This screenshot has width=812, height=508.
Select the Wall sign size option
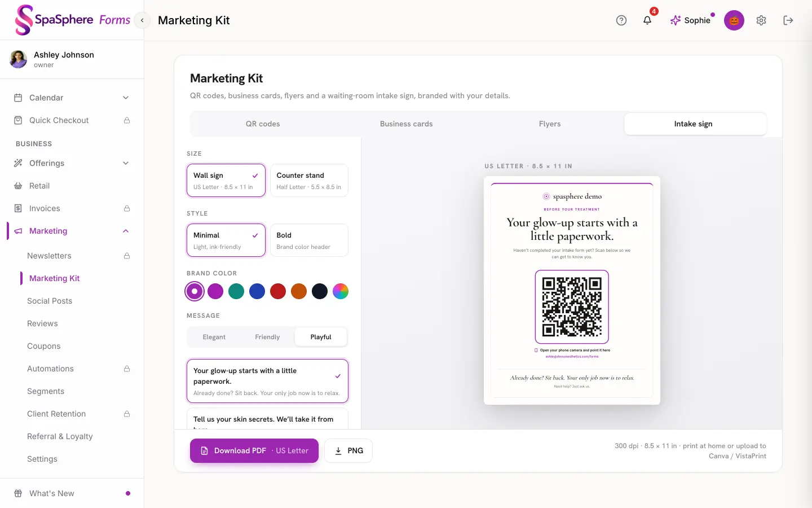pos(226,181)
